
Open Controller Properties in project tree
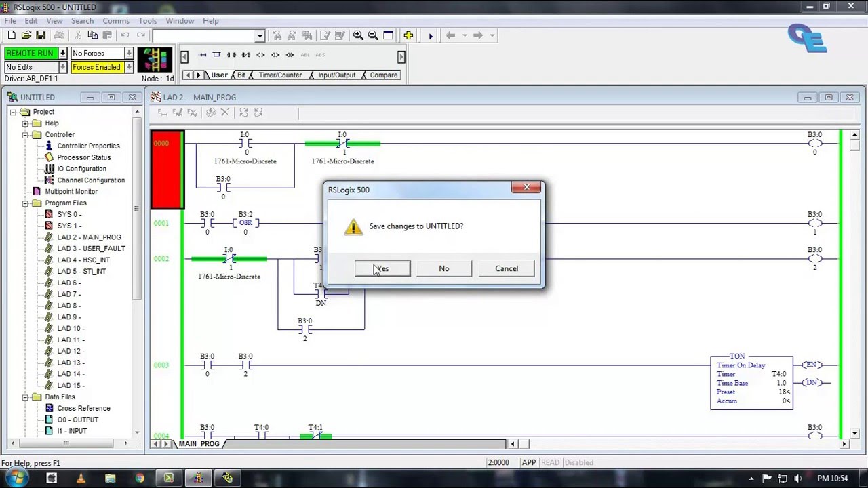click(88, 146)
